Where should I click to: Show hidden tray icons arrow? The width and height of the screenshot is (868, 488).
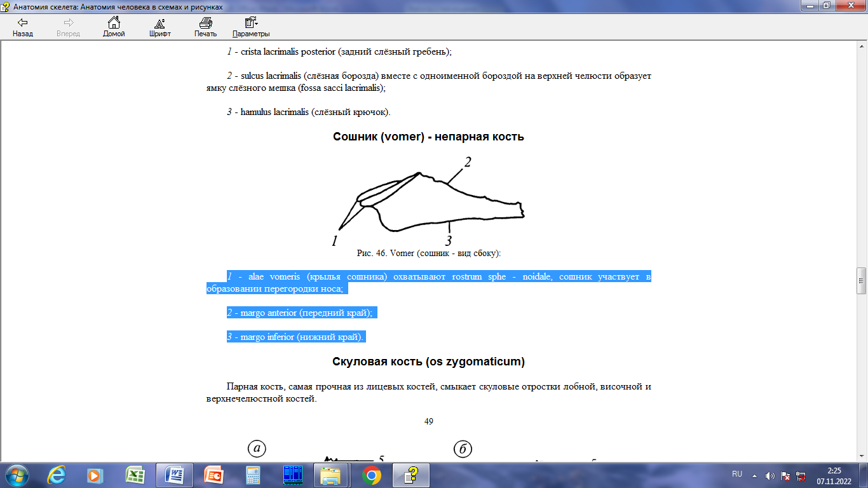pyautogui.click(x=755, y=475)
